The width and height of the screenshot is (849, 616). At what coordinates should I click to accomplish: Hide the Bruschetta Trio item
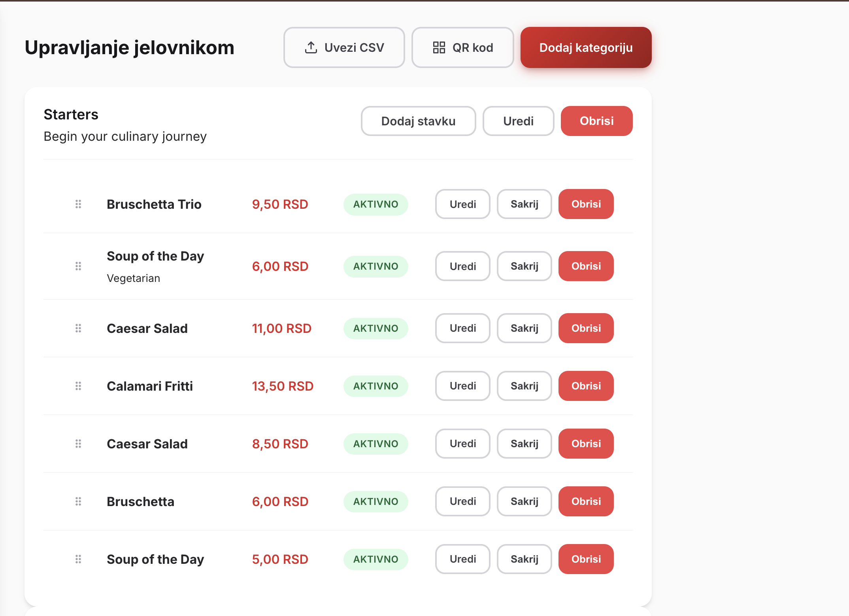(x=524, y=204)
